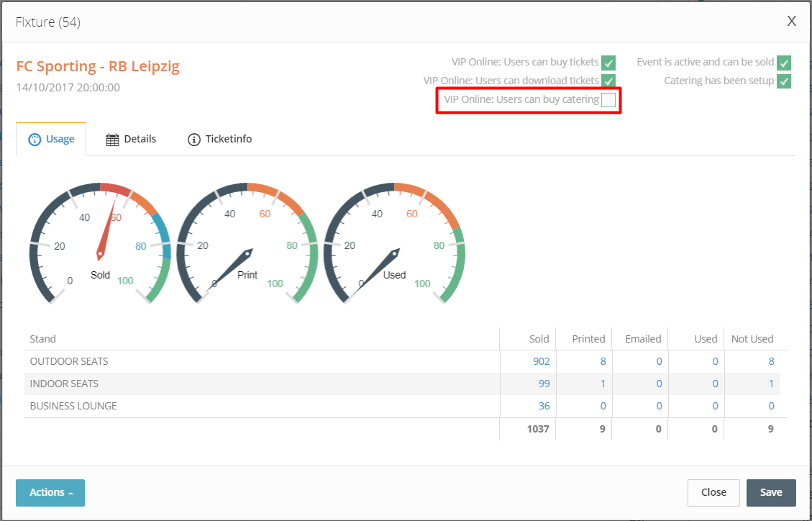Open the Ticketinfo tab
Screen dimensions: 812x521
coord(220,139)
